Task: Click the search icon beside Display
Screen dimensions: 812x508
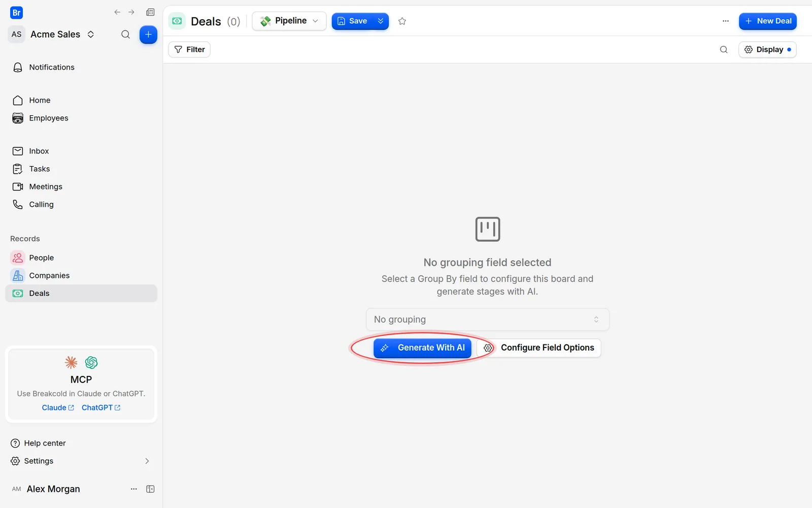Action: [x=724, y=49]
